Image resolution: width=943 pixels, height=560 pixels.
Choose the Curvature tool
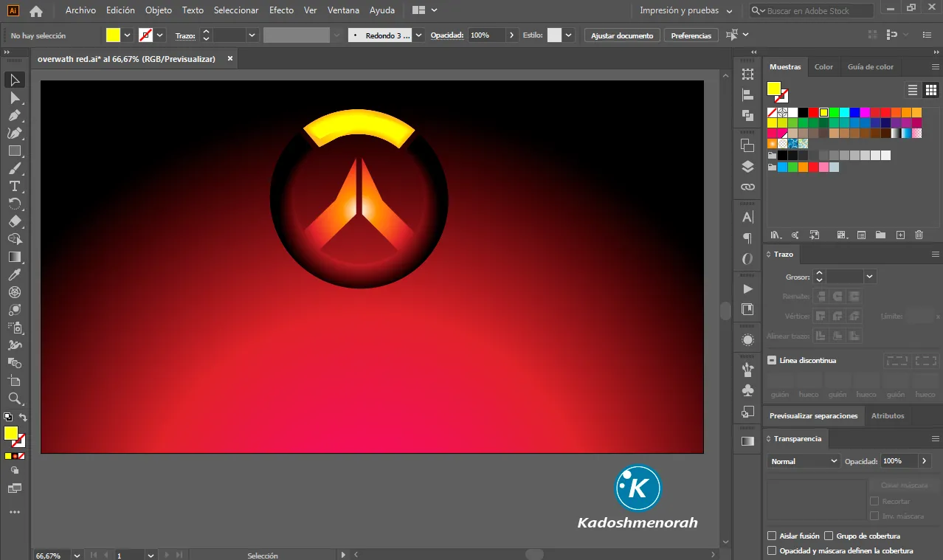coord(14,133)
